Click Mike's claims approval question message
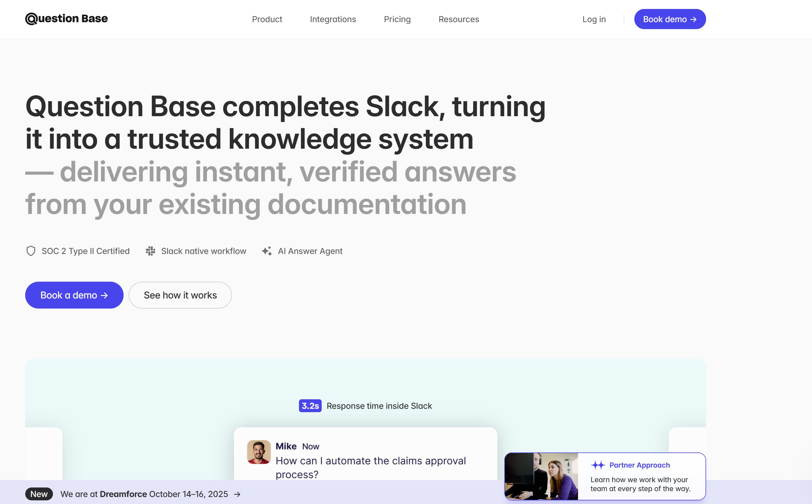Viewport: 812px width, 504px height. click(x=370, y=467)
